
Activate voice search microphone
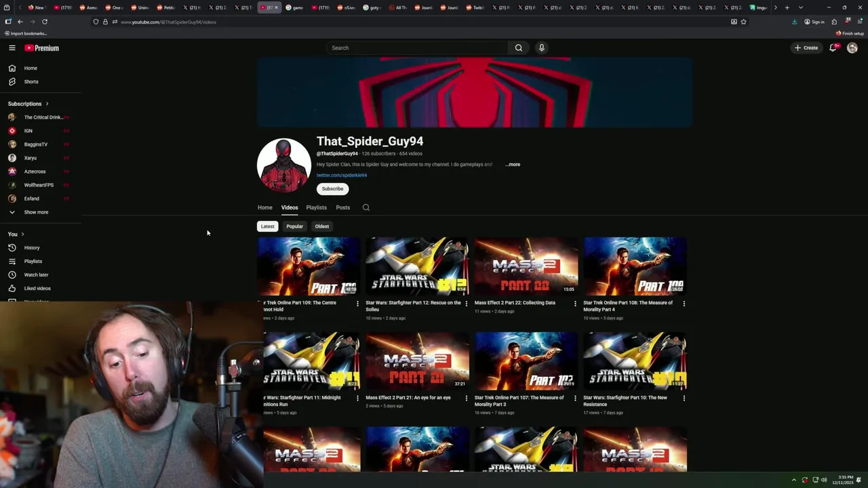coord(541,47)
